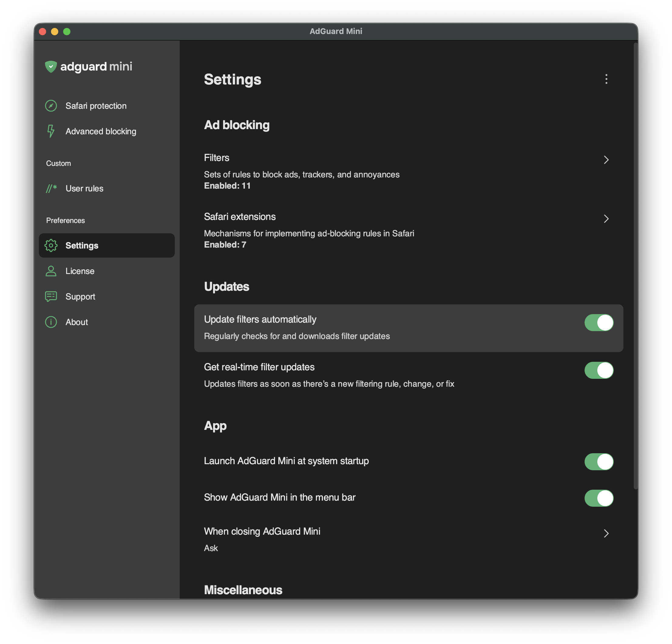
Task: Click the AdGuard Mini shield logo
Action: click(x=51, y=67)
